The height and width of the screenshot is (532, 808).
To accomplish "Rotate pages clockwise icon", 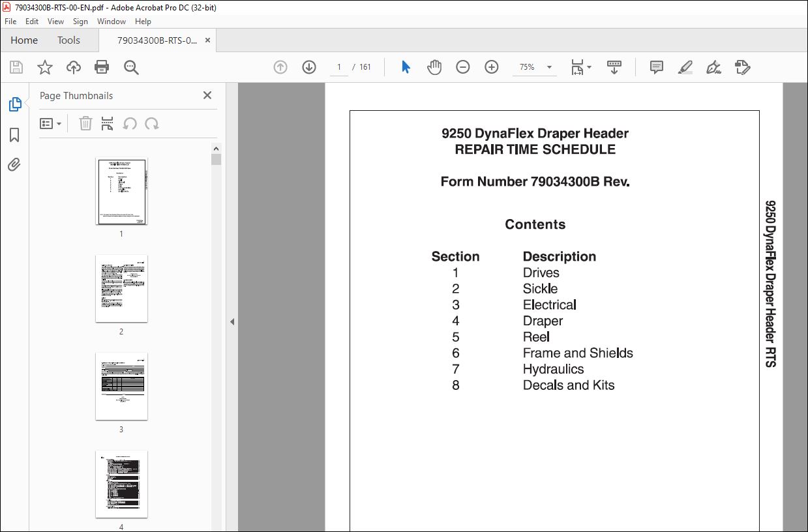I will click(152, 124).
